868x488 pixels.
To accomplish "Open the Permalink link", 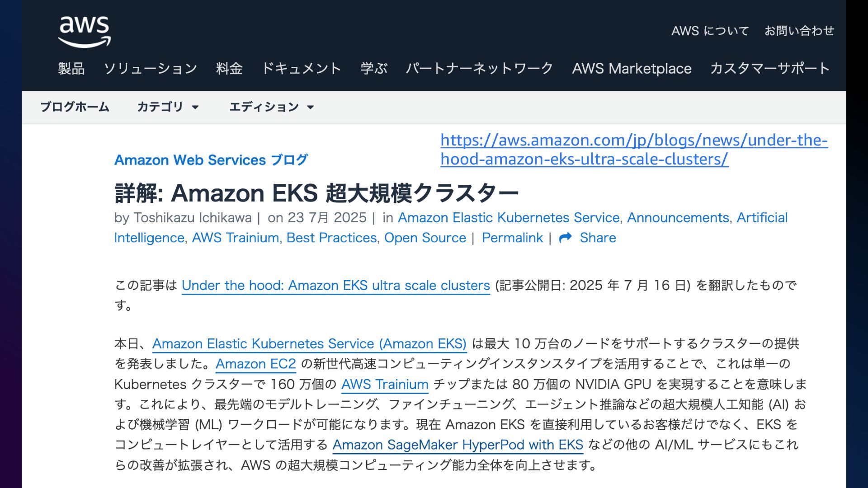I will click(512, 238).
